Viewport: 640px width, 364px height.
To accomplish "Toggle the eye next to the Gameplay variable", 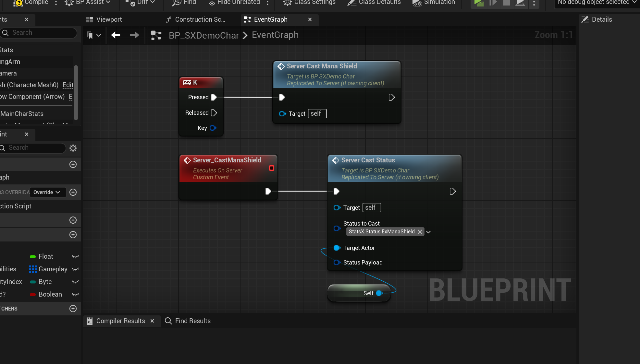I will coord(75,269).
